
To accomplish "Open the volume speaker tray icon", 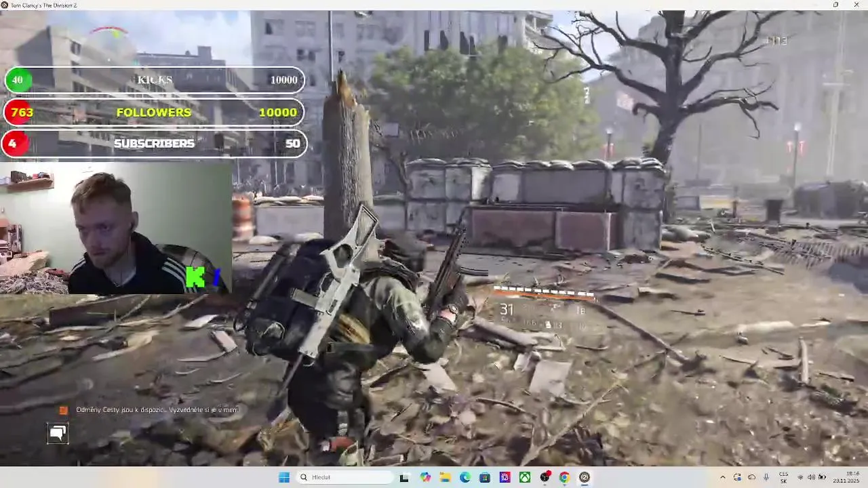I will click(x=811, y=477).
